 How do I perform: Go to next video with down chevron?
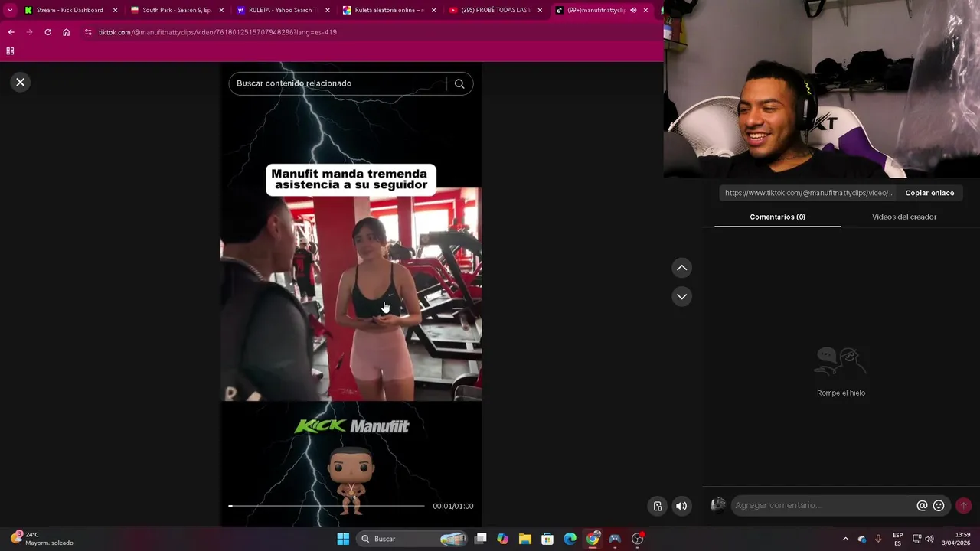point(681,296)
